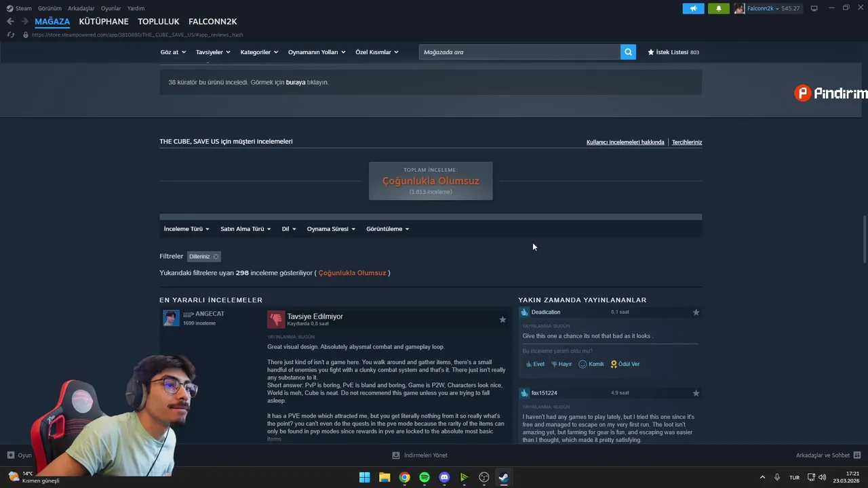Screen dimensions: 868x488
Task: Open Discord from the taskbar
Action: (444, 477)
